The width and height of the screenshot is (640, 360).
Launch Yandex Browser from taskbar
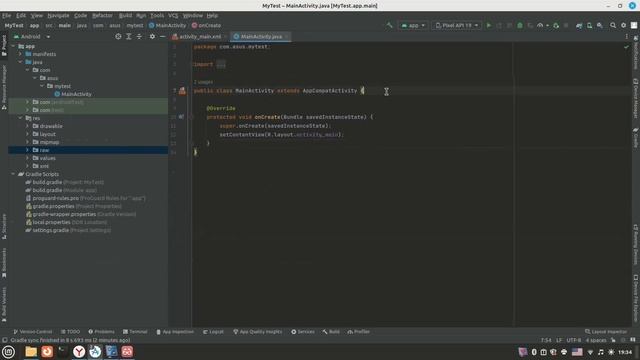[79, 352]
